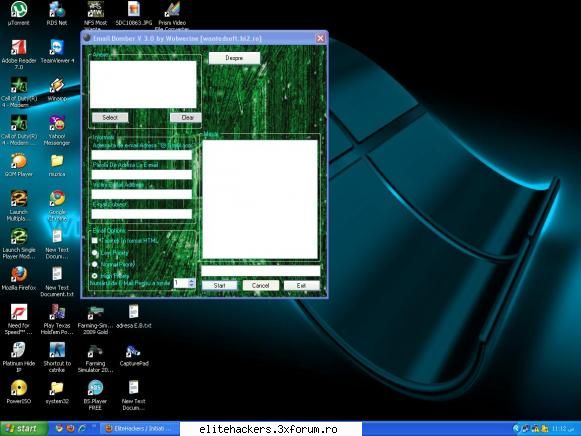Select the New Text Document.txt file

[x=57, y=282]
